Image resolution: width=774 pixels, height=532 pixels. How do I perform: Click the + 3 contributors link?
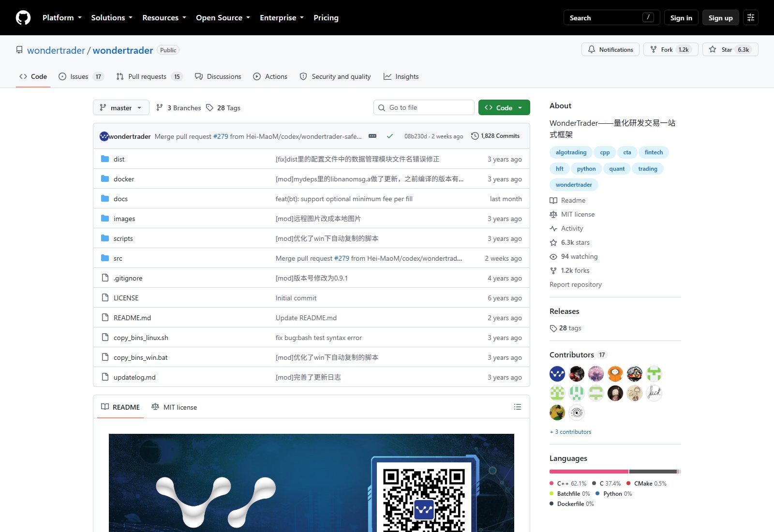570,431
